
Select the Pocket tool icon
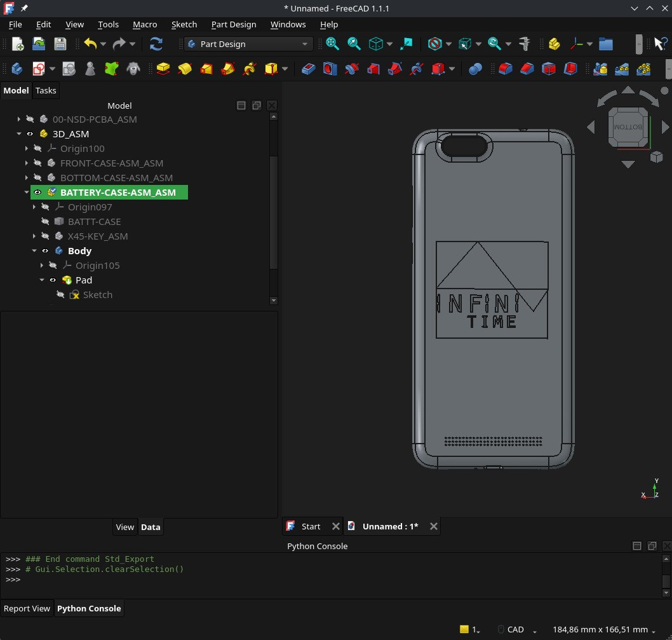coord(308,69)
